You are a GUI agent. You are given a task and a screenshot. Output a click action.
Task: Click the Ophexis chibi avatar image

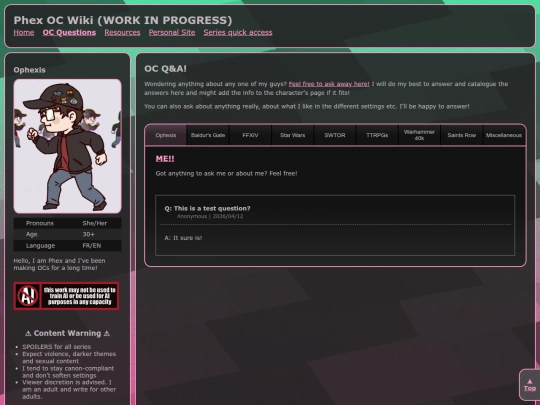pos(68,146)
